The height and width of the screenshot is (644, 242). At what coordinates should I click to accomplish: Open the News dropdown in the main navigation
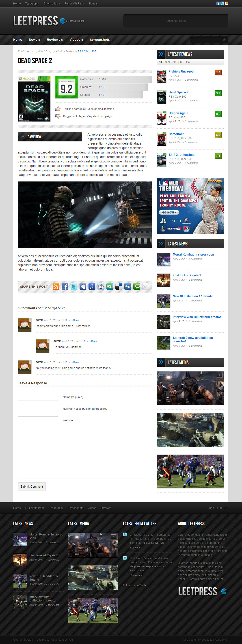tap(34, 40)
